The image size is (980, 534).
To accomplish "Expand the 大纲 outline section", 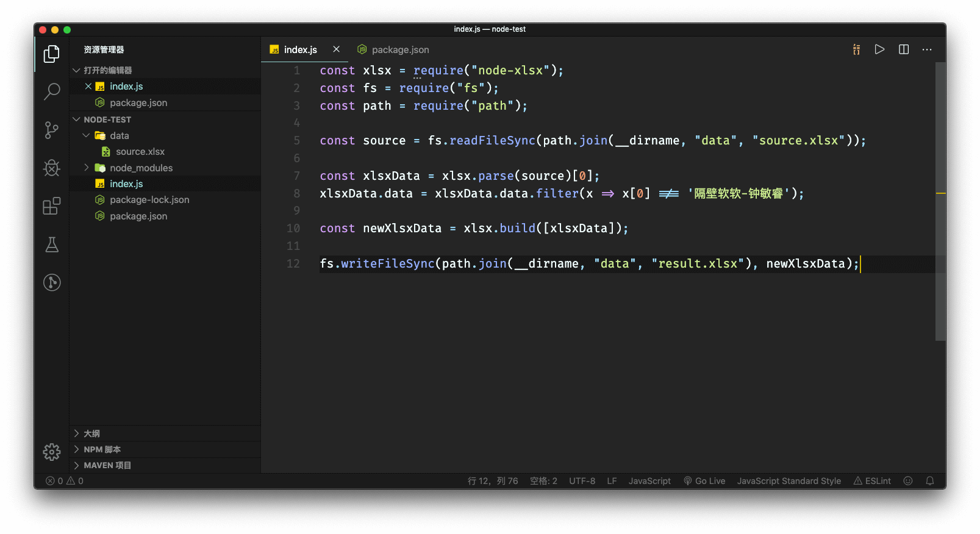I will pos(165,433).
